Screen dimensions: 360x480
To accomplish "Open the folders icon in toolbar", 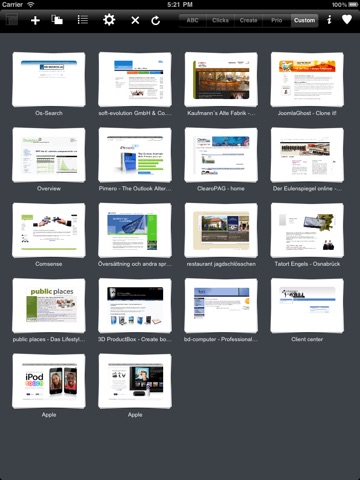I will [x=57, y=20].
